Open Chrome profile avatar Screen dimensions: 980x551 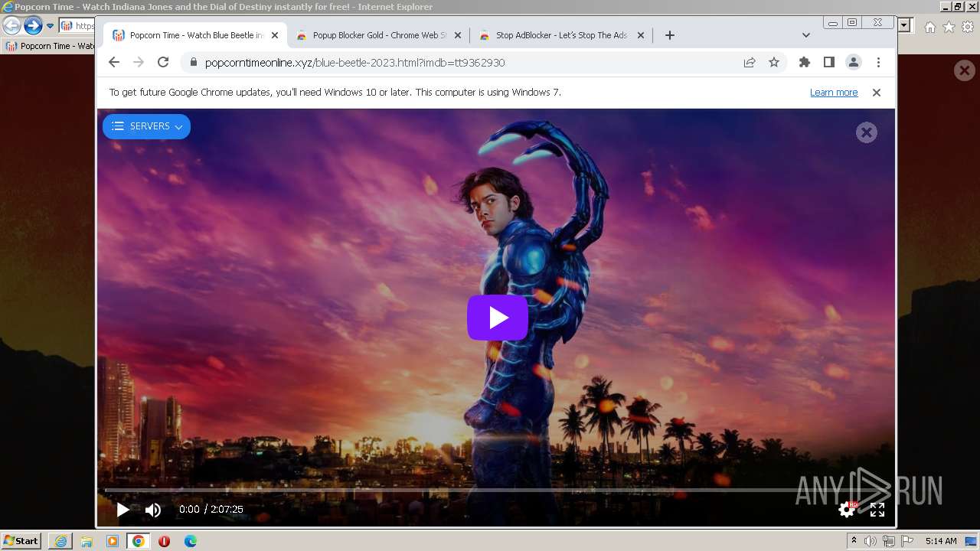(854, 63)
